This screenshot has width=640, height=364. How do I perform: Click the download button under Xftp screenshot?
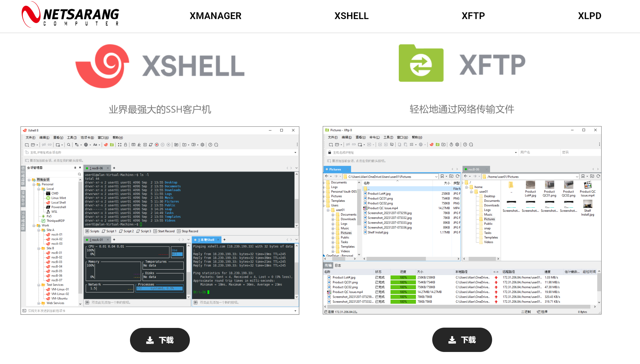pyautogui.click(x=462, y=340)
